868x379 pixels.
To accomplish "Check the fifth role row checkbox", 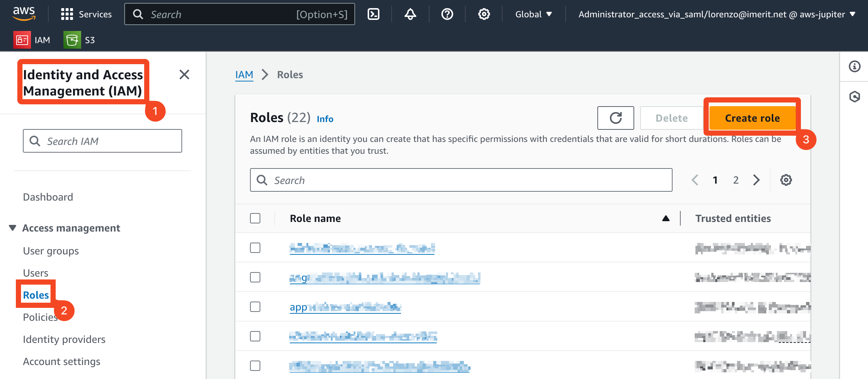I will point(255,366).
